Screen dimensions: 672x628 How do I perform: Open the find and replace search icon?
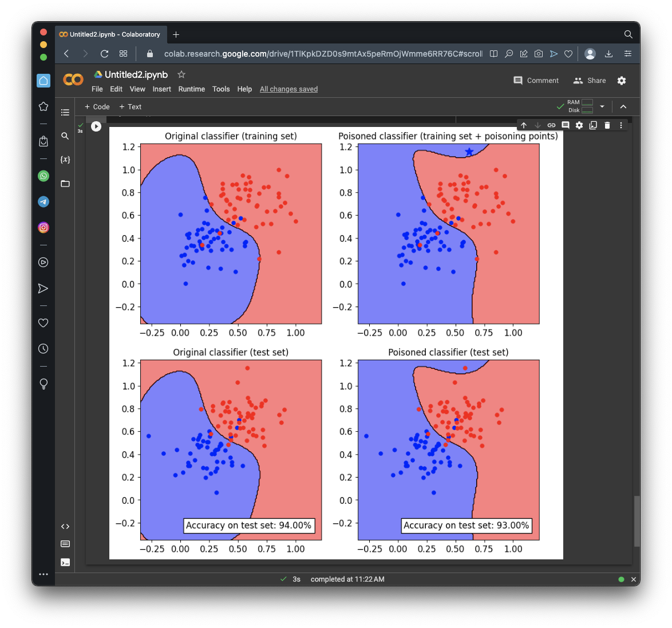[65, 136]
